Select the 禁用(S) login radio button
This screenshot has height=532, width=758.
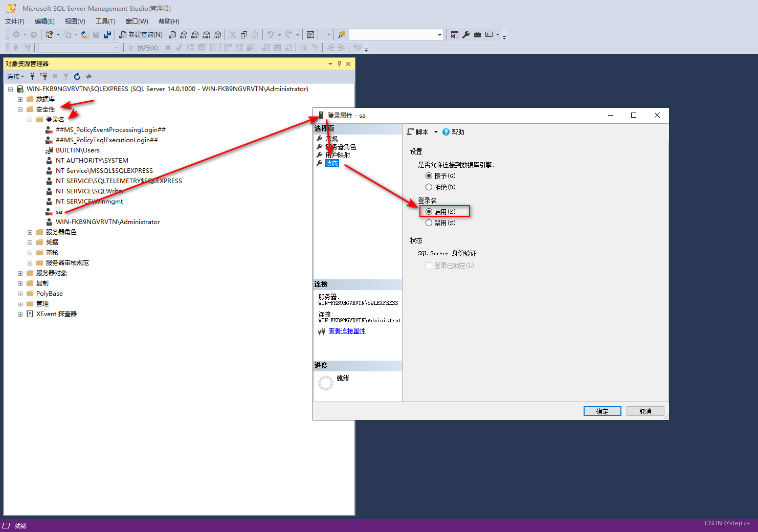point(429,223)
